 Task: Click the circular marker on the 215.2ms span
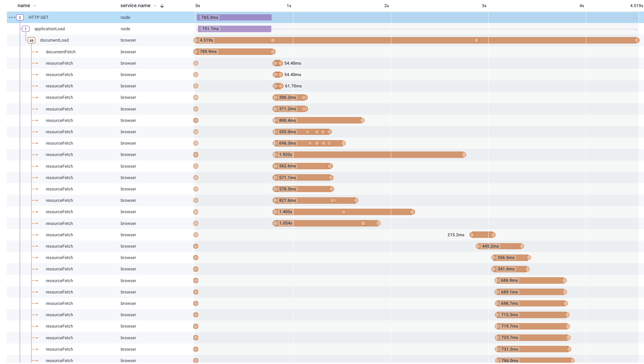[x=472, y=235]
